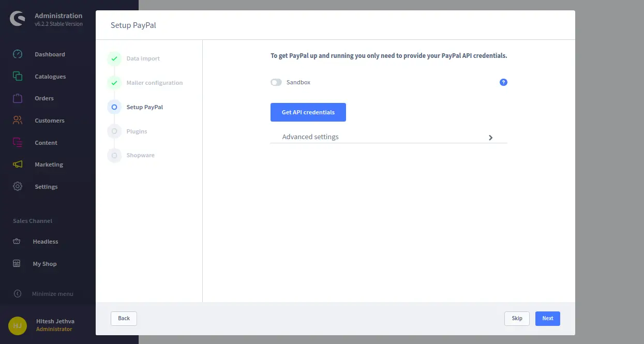Click the Administration title text
Image resolution: width=644 pixels, height=344 pixels.
58,16
